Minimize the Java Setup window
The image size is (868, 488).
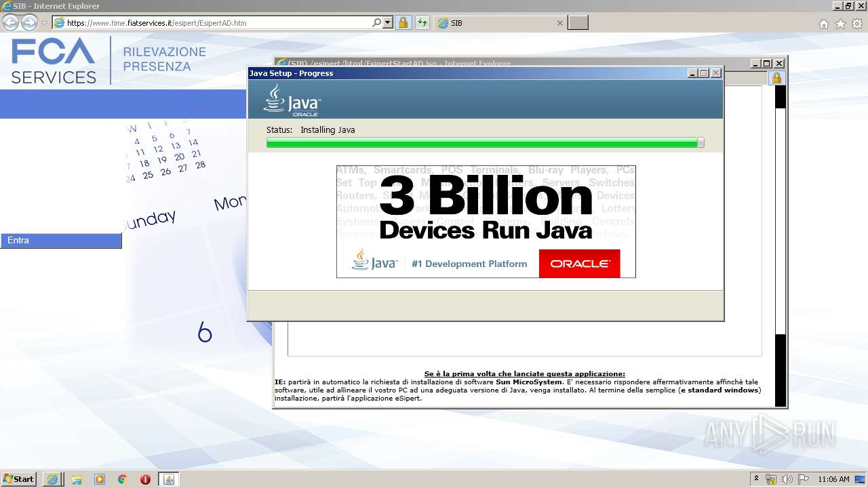tap(692, 73)
